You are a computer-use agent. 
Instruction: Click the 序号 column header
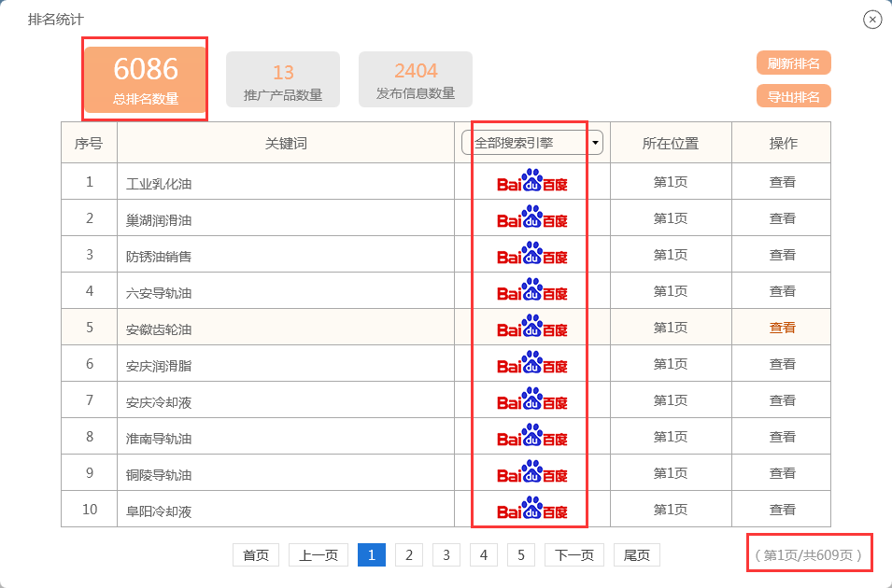click(x=89, y=144)
